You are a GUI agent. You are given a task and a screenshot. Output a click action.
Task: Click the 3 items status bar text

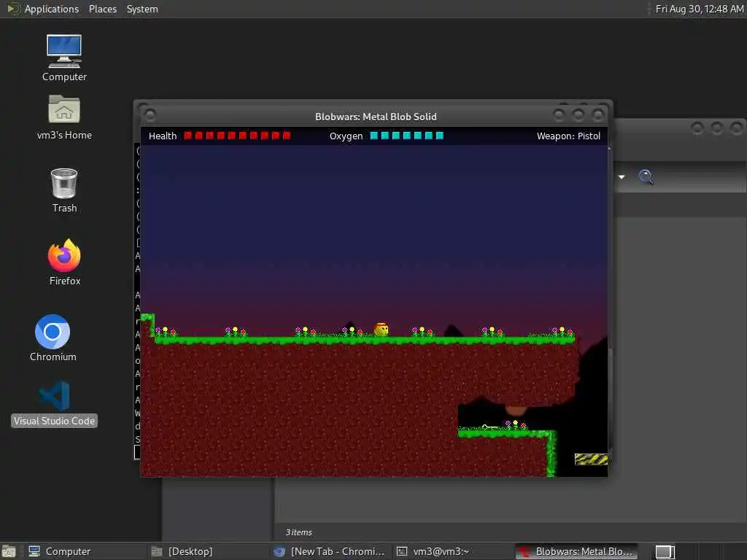(x=298, y=532)
